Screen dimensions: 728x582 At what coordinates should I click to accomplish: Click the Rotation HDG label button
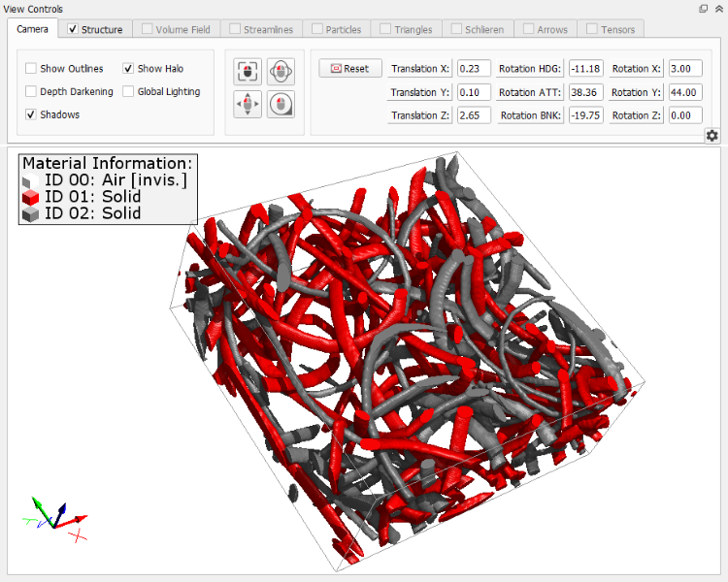tap(528, 69)
